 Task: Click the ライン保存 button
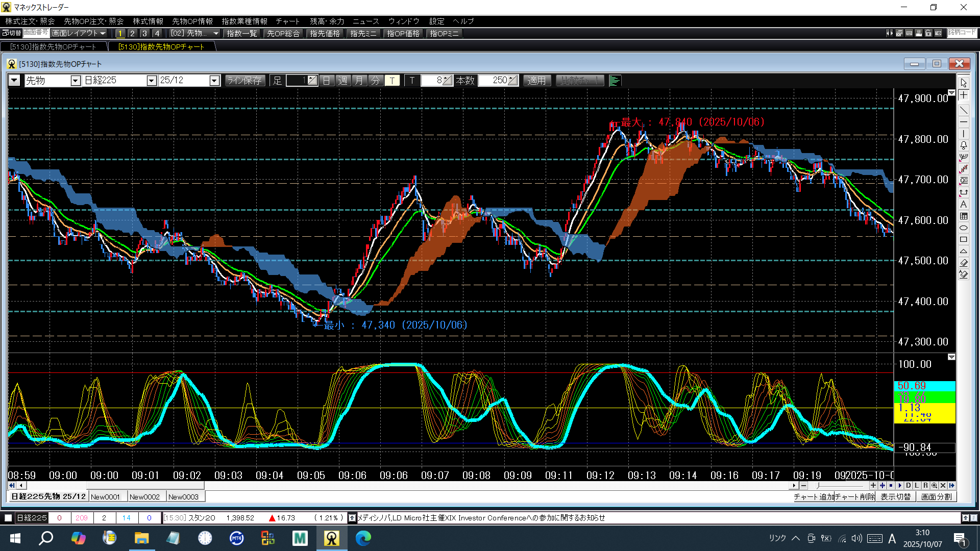(244, 81)
